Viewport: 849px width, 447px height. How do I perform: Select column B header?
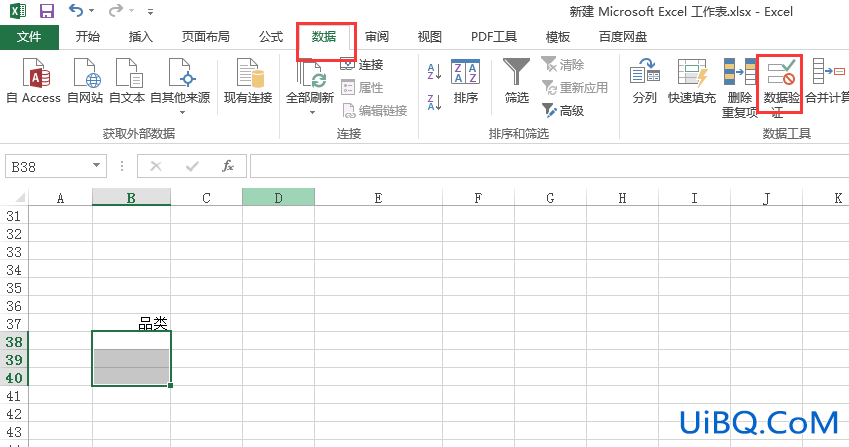coord(131,198)
